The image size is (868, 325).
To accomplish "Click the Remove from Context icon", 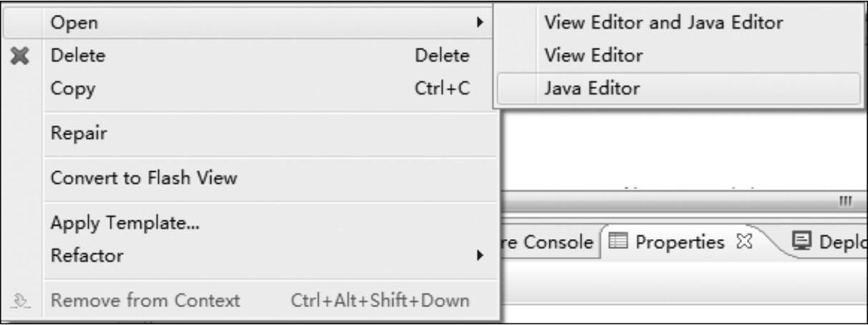I will pos(24,301).
